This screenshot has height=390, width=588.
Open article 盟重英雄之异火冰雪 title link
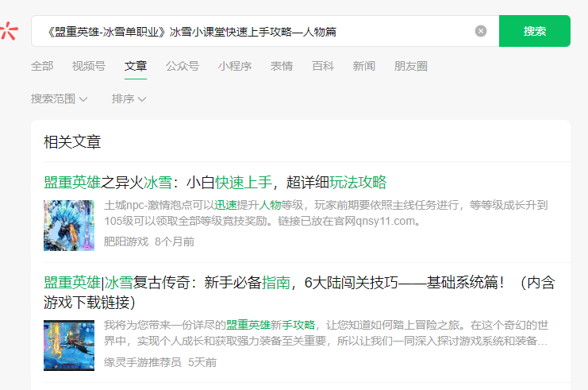(215, 183)
